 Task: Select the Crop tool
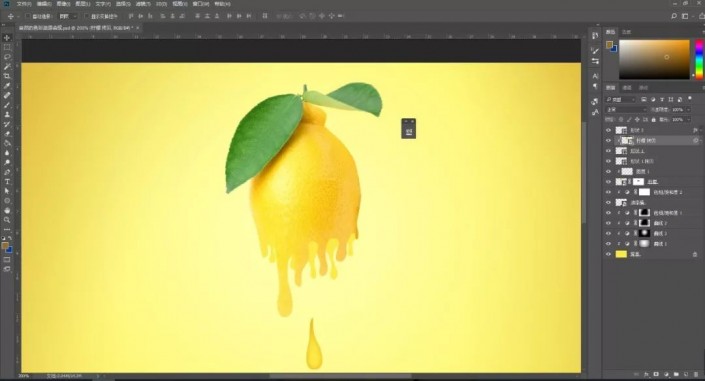click(7, 76)
